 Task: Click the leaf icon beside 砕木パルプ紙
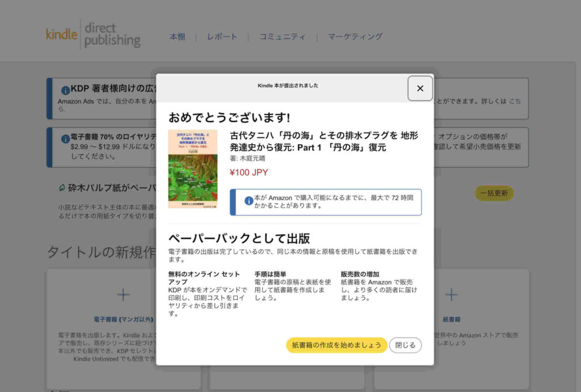tap(62, 188)
